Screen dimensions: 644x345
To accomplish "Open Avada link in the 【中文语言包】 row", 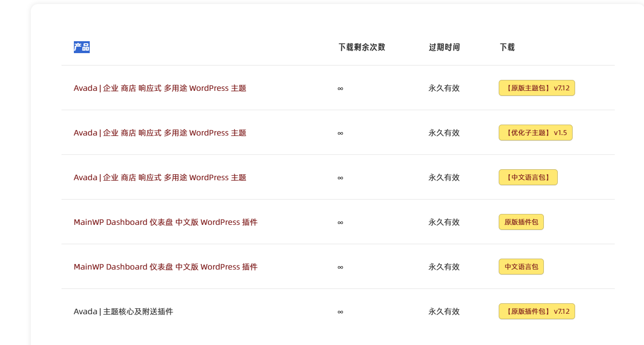I will [x=160, y=177].
